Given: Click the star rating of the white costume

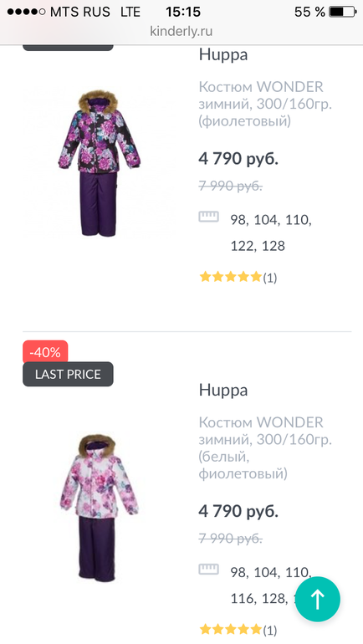Looking at the screenshot, I should [x=230, y=629].
